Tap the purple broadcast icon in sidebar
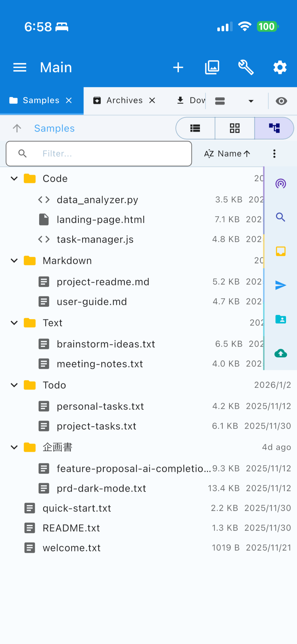This screenshot has width=297, height=644. tap(280, 184)
